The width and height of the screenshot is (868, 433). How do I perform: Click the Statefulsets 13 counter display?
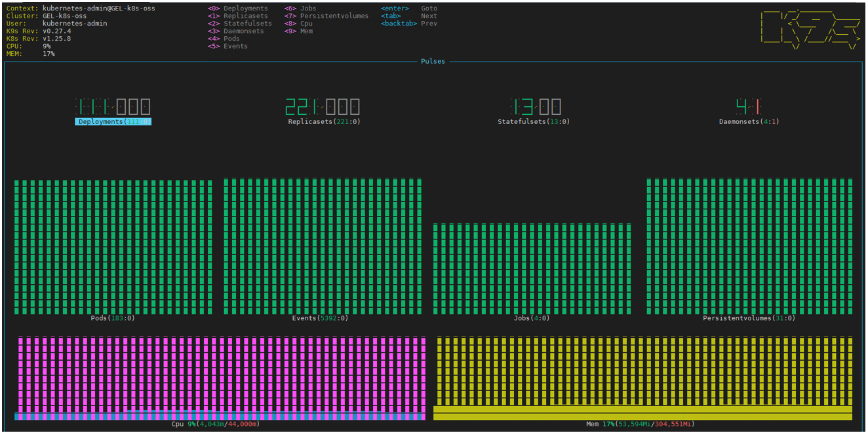535,107
